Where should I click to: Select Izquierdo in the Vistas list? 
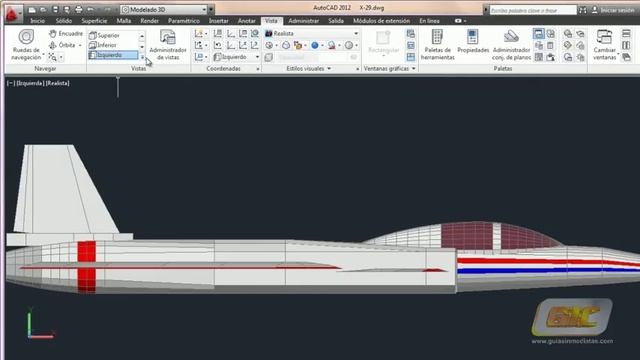point(113,55)
